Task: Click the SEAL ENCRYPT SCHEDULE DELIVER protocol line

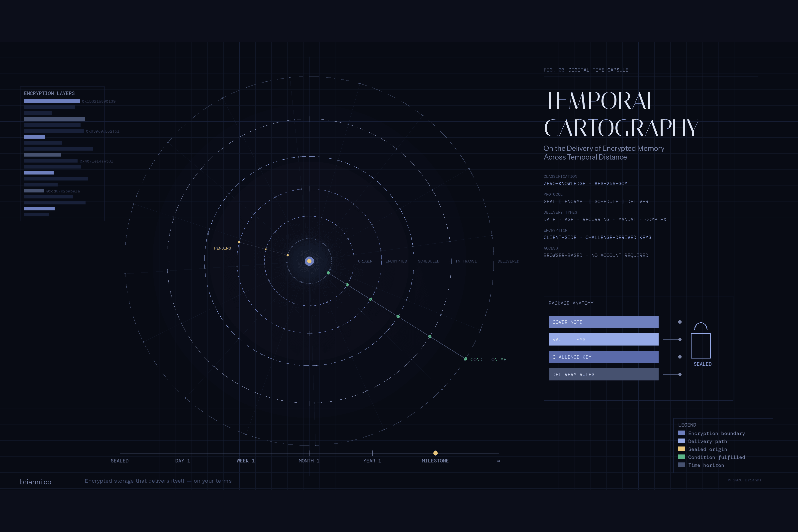Action: (596, 201)
